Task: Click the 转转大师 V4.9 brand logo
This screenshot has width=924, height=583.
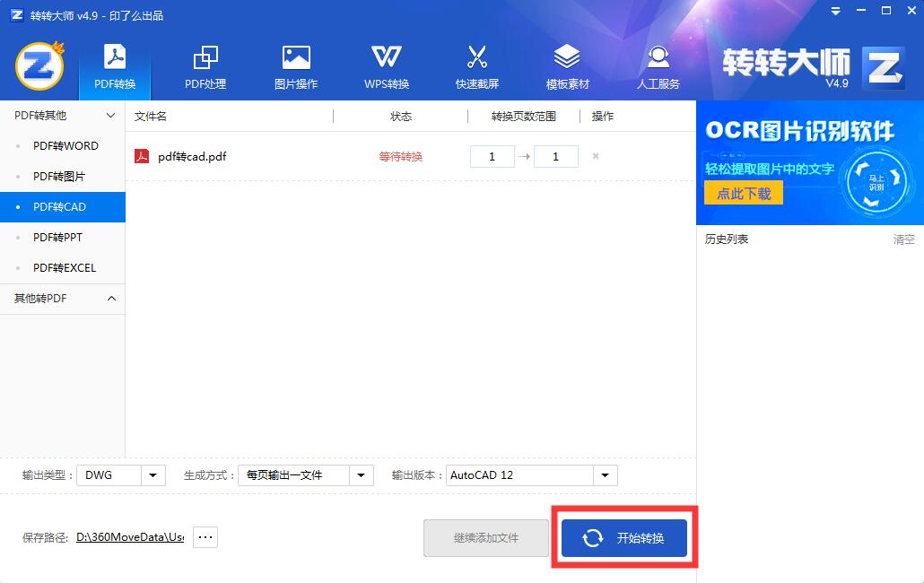Action: pos(814,67)
